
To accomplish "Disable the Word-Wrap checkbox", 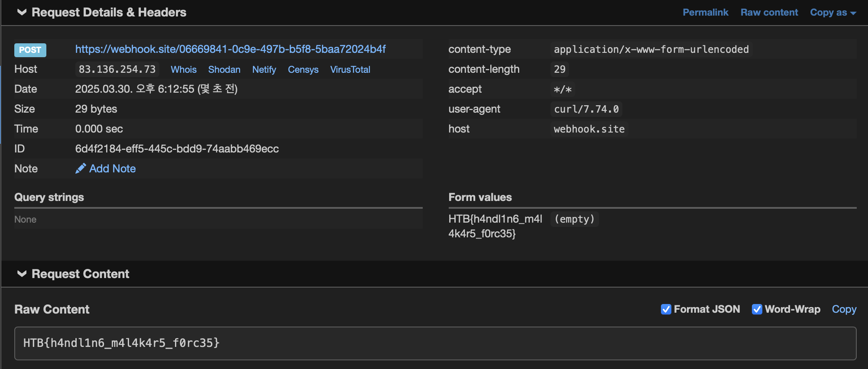I will 757,309.
